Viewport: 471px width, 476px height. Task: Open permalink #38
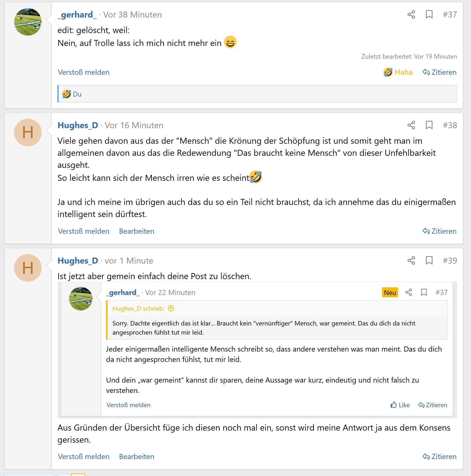pos(450,125)
